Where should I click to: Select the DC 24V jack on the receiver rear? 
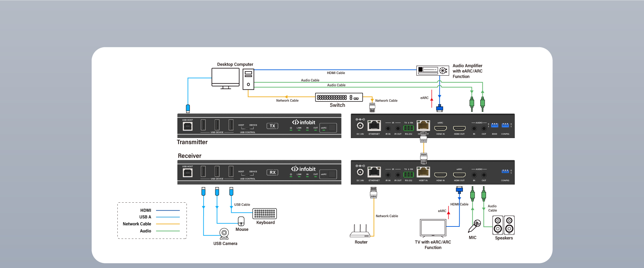point(360,172)
